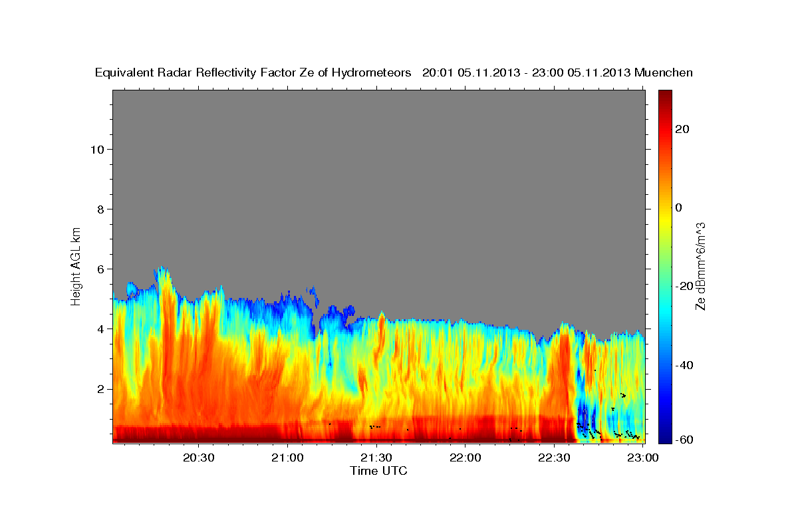
Task: Click the colorbar value label -40
Action: pos(683,365)
